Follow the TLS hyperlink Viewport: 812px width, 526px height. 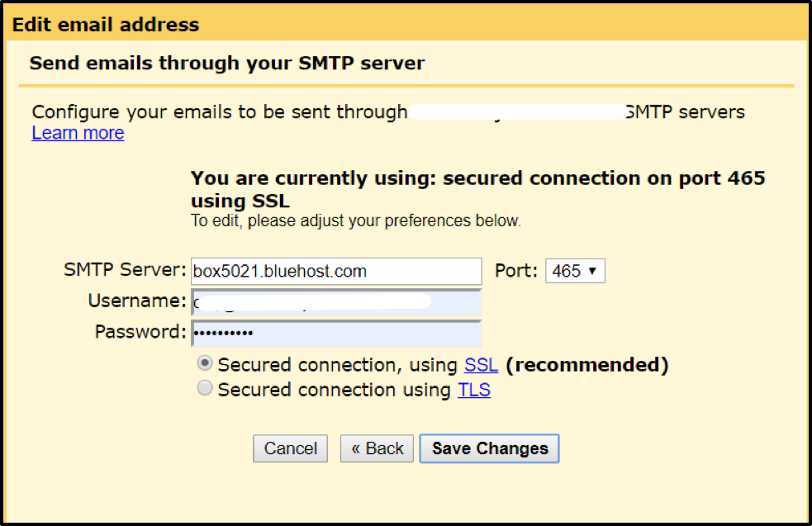click(x=473, y=390)
